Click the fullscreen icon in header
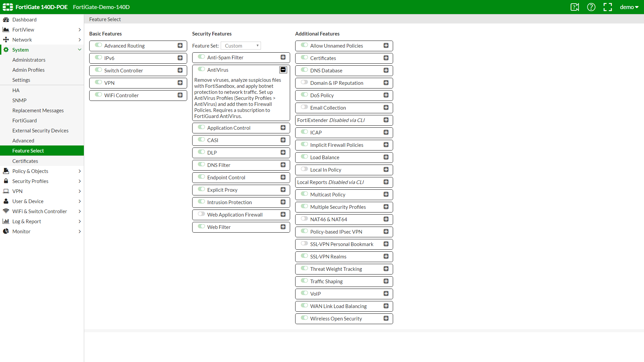 (x=607, y=7)
